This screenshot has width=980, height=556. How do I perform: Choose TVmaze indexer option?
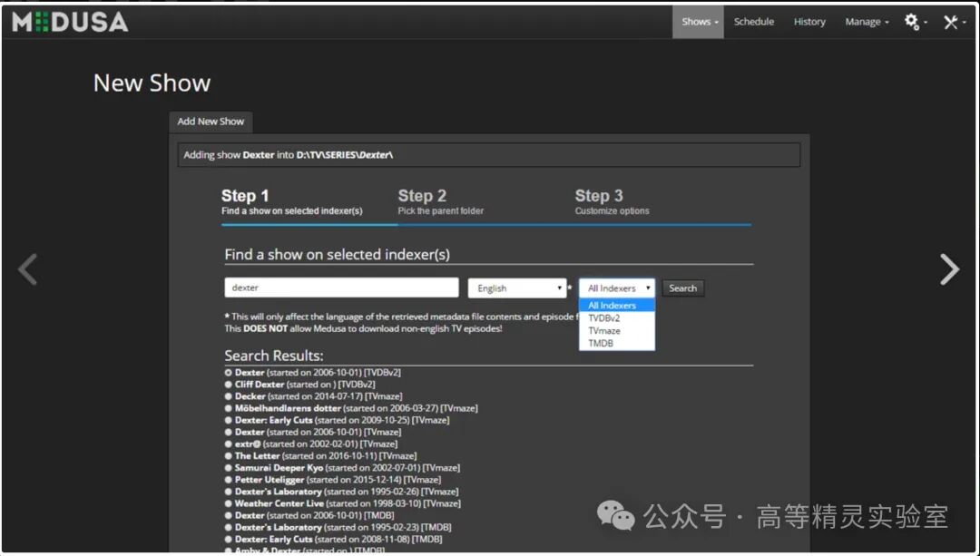click(617, 330)
